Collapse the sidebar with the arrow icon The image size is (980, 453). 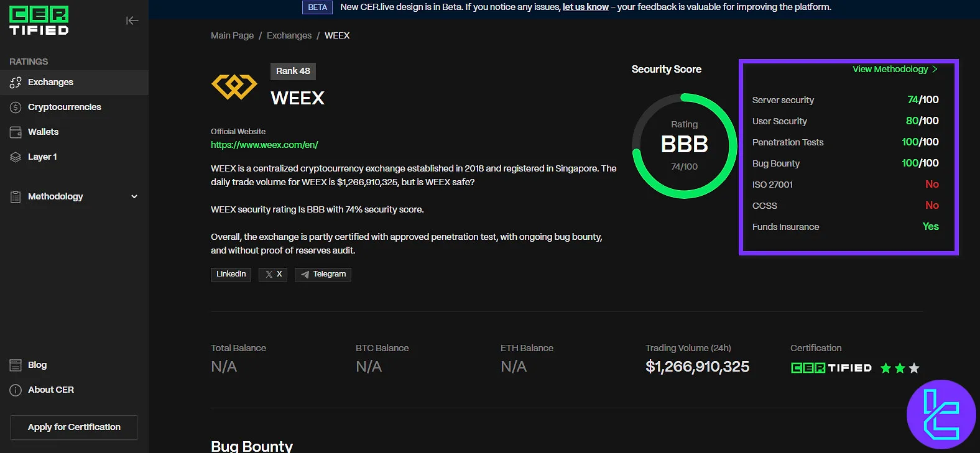(x=132, y=21)
